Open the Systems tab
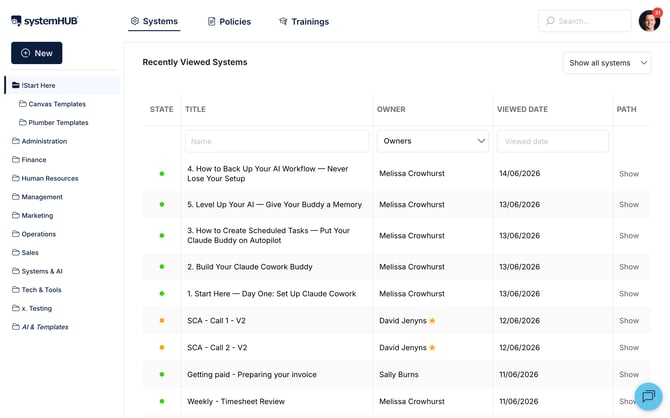Viewport: 670px width, 418px height. (154, 21)
